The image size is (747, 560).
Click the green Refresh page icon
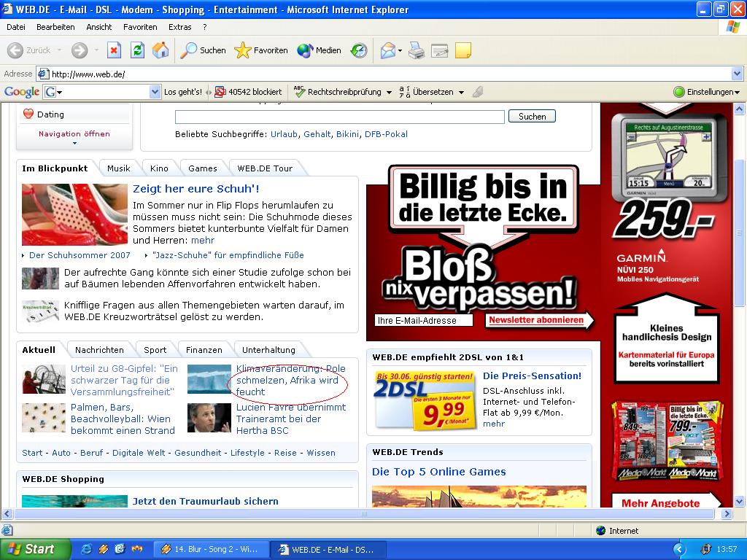(x=137, y=50)
